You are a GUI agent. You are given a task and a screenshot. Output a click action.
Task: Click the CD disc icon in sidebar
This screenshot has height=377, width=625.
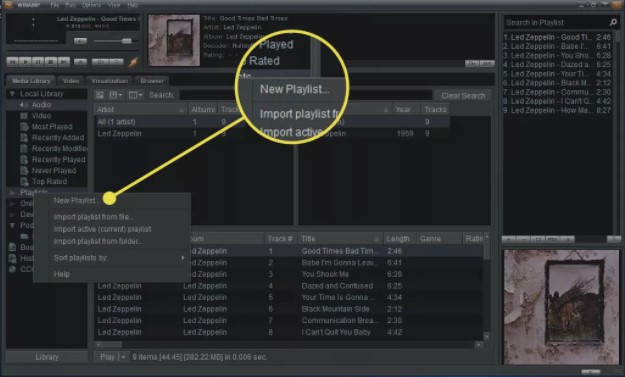[x=12, y=269]
